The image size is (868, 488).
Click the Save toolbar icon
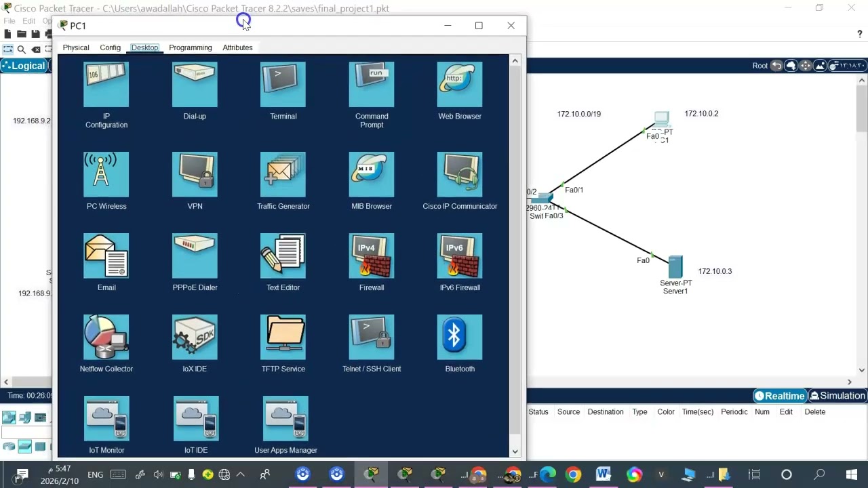tap(35, 34)
